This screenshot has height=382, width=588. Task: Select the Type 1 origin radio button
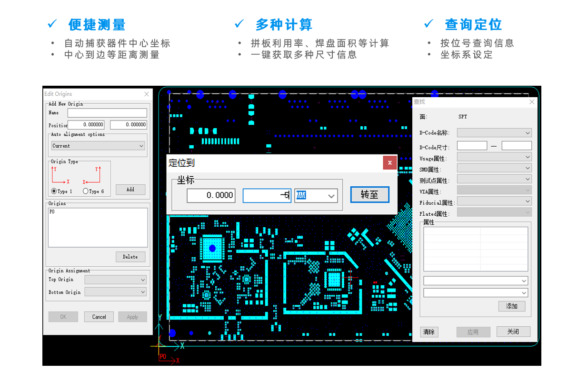(x=54, y=191)
